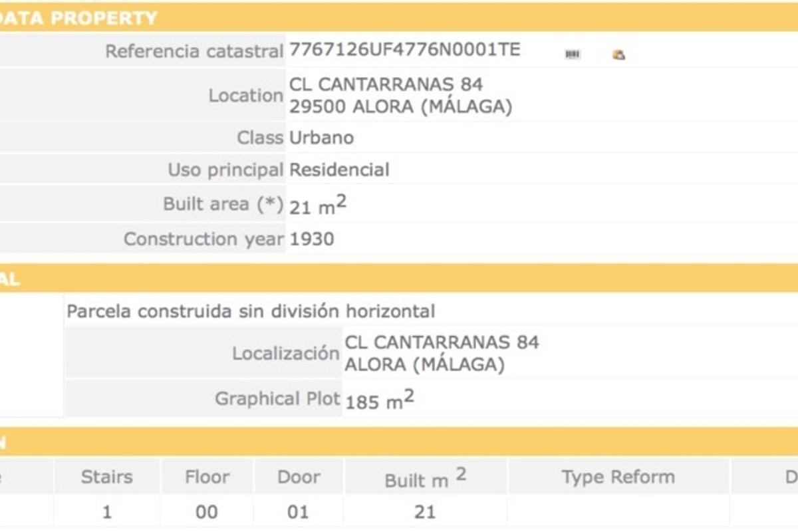The width and height of the screenshot is (798, 532).
Task: Select the floor value 00 in the table
Action: pyautogui.click(x=207, y=512)
